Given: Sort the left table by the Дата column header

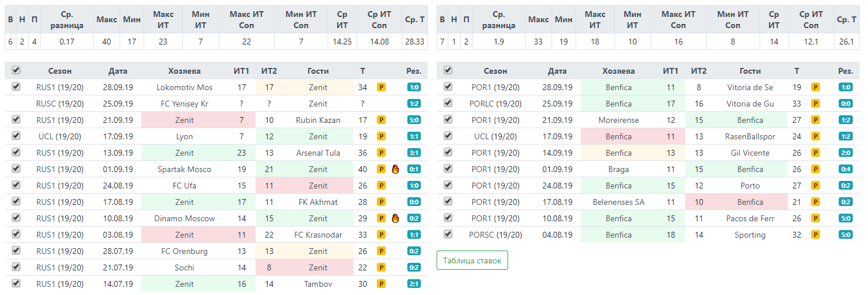Looking at the screenshot, I should pyautogui.click(x=118, y=71).
